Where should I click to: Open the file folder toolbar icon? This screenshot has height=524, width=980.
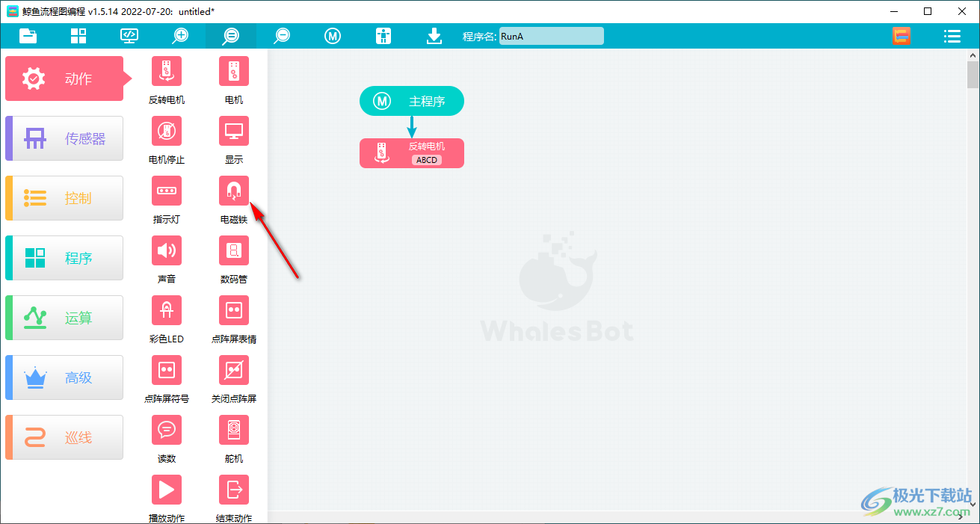click(x=28, y=36)
